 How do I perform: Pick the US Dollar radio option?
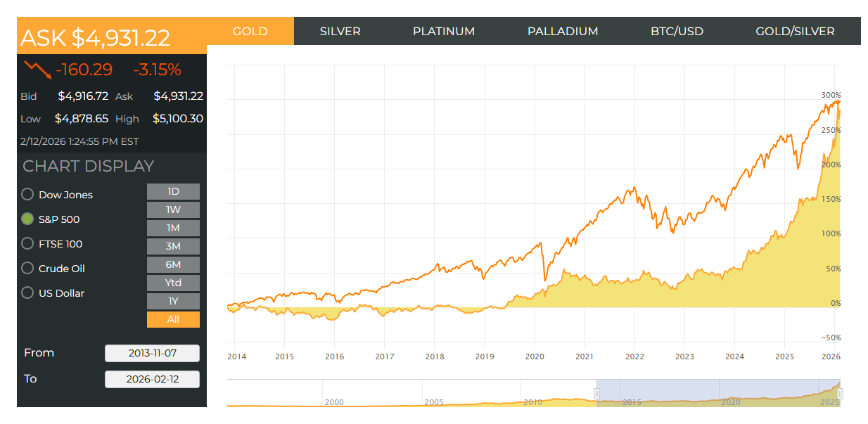(x=27, y=293)
